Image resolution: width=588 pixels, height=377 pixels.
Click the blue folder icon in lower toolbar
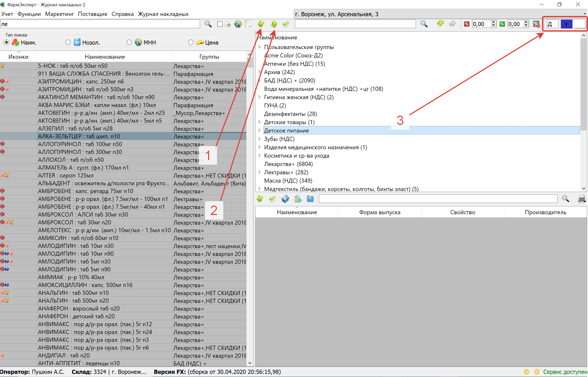(310, 199)
